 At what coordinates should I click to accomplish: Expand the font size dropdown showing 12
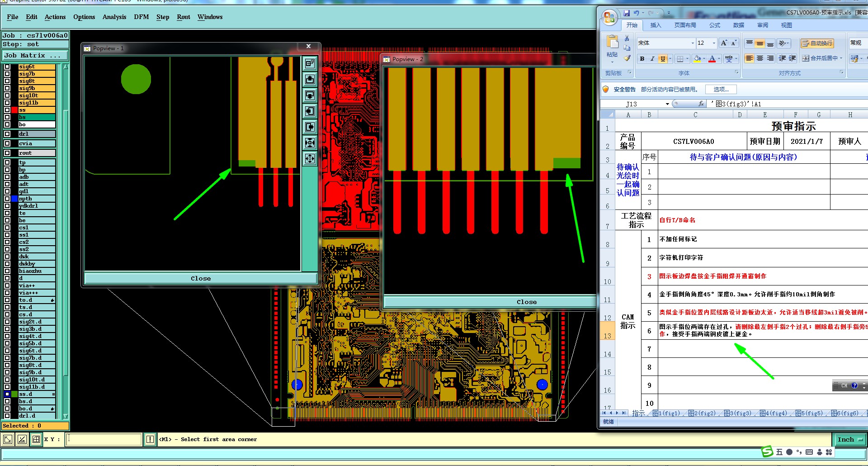pyautogui.click(x=714, y=43)
